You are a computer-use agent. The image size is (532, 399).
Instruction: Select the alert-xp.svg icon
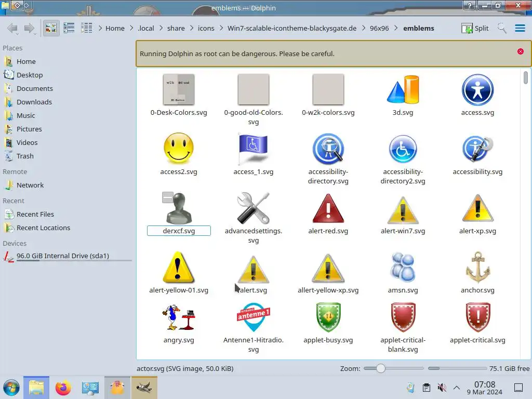[x=477, y=208]
